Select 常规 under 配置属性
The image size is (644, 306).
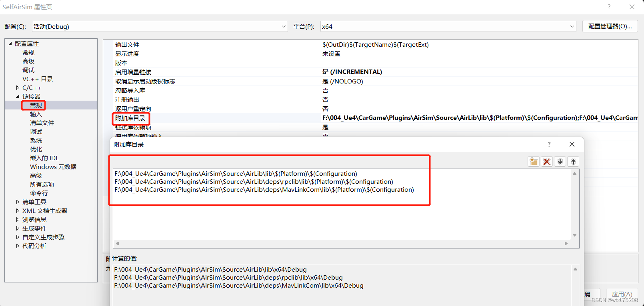28,52
